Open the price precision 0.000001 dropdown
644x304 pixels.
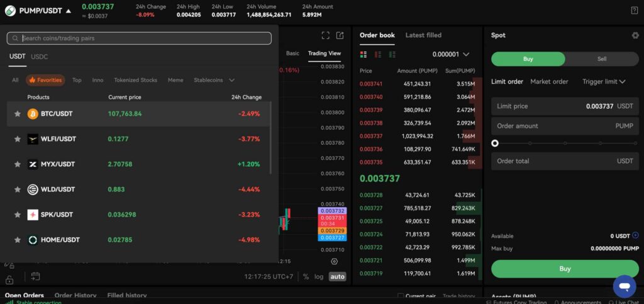(450, 54)
